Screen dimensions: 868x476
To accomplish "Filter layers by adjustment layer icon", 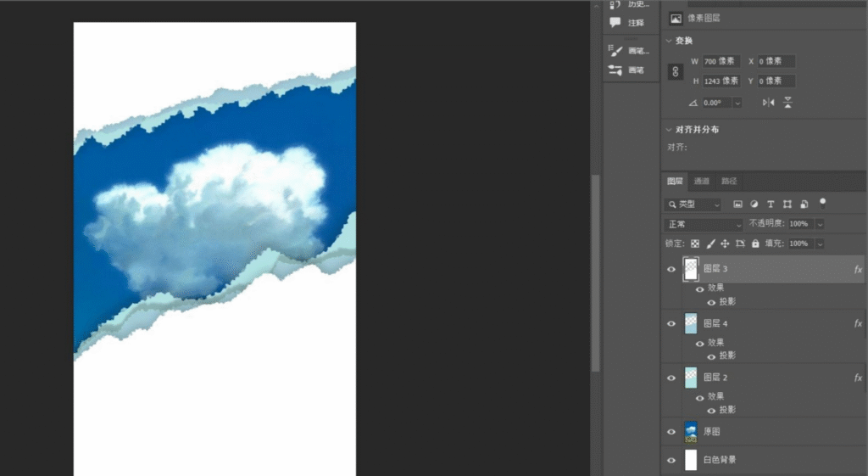I will pyautogui.click(x=754, y=204).
